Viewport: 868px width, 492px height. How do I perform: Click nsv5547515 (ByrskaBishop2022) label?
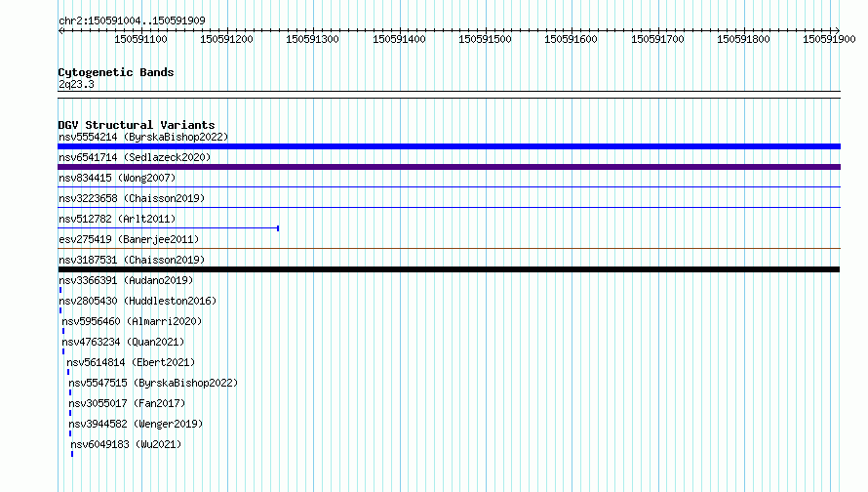tap(153, 383)
